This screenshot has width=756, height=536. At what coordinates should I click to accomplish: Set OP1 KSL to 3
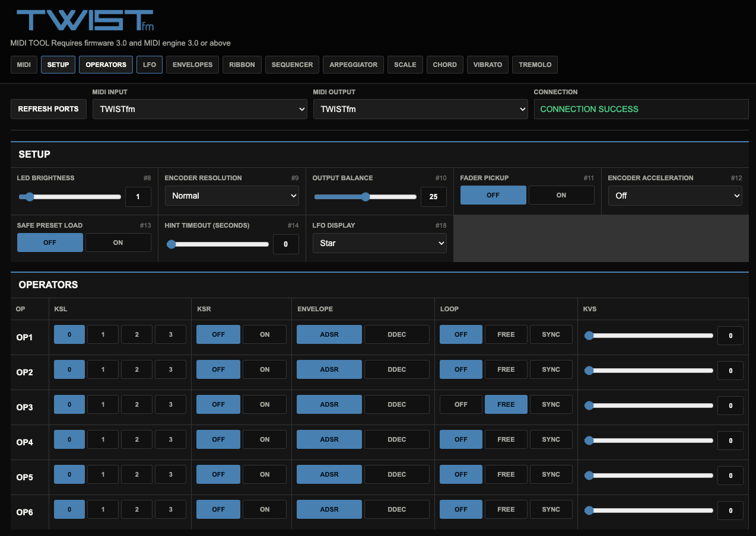(x=171, y=334)
